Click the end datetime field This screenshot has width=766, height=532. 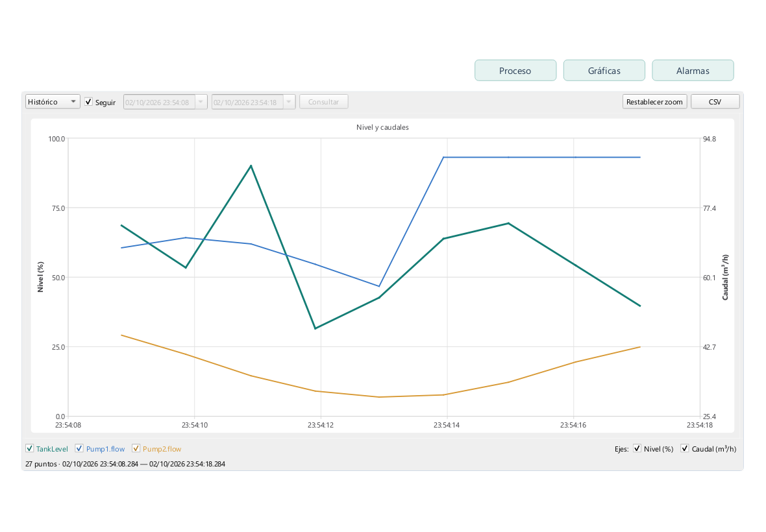[x=248, y=101]
